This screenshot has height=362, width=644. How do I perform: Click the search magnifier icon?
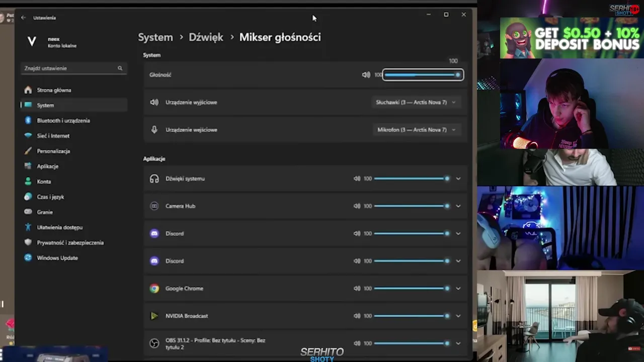(120, 68)
